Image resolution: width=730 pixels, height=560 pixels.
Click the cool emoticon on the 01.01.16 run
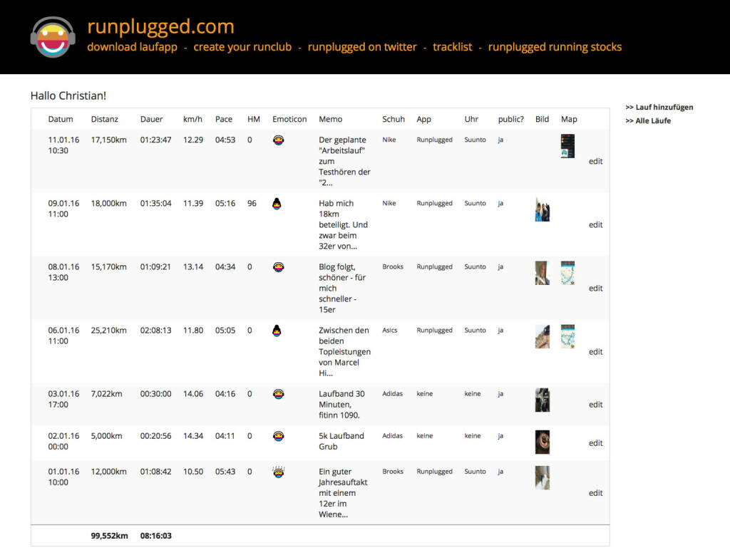coord(278,471)
